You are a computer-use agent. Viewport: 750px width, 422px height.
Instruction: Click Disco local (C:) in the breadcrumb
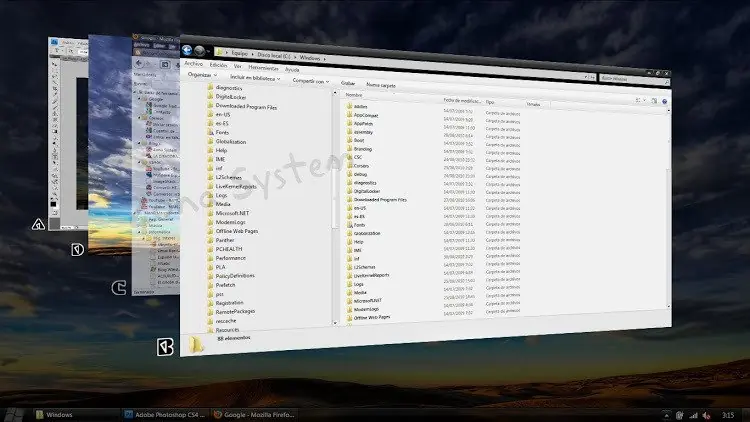[x=274, y=55]
